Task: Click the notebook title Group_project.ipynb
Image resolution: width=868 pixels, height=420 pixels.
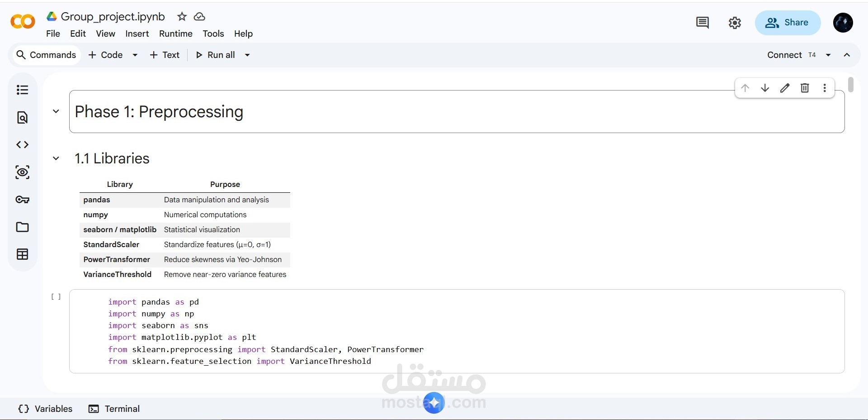Action: click(113, 17)
